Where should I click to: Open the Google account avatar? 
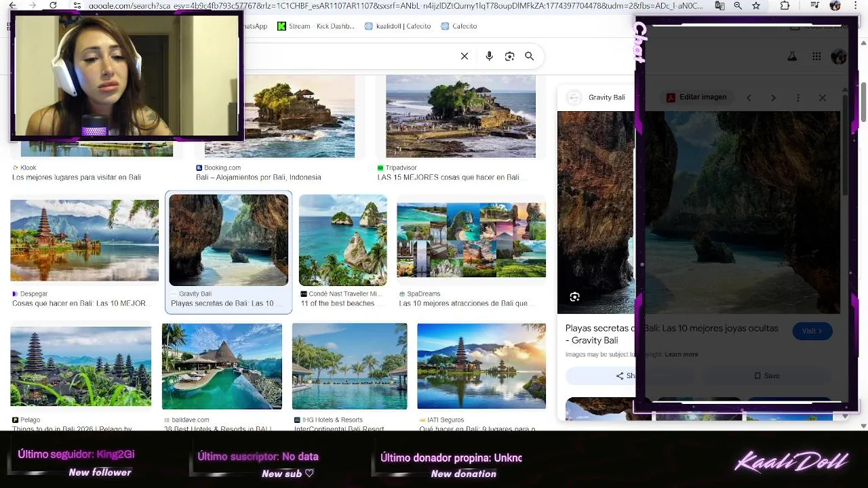pyautogui.click(x=839, y=57)
